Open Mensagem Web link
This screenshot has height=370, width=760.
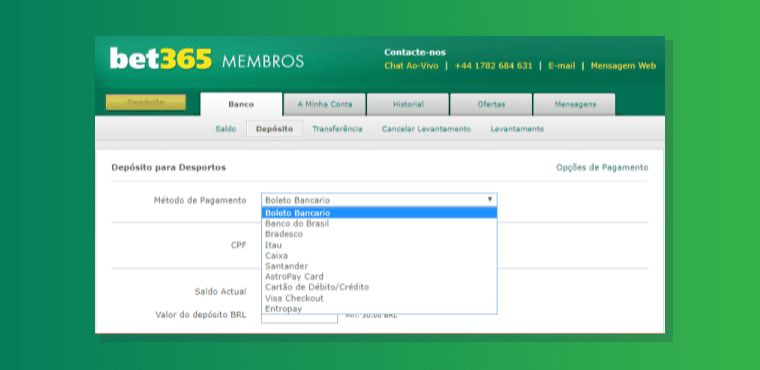(623, 66)
